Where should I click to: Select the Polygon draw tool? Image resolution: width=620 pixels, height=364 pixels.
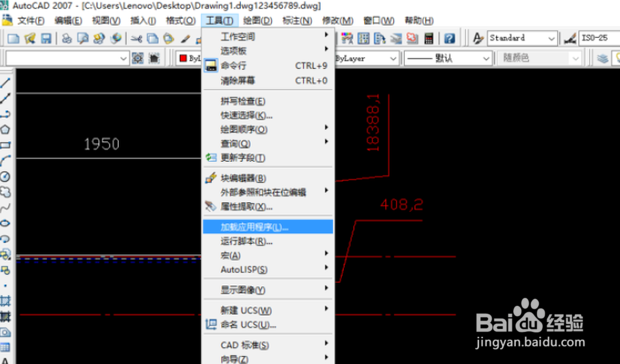click(5, 130)
